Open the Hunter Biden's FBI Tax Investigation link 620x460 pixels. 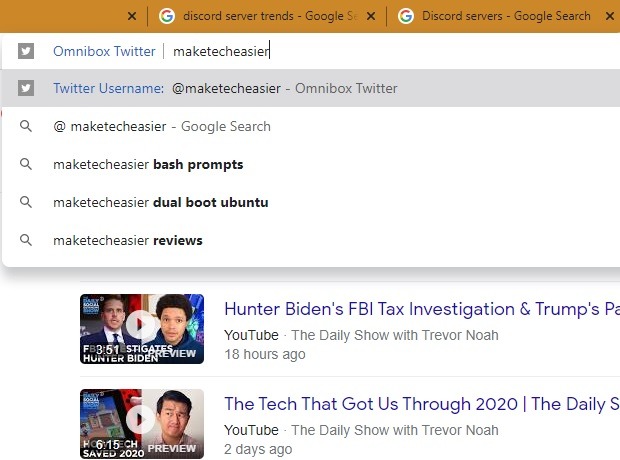point(422,309)
